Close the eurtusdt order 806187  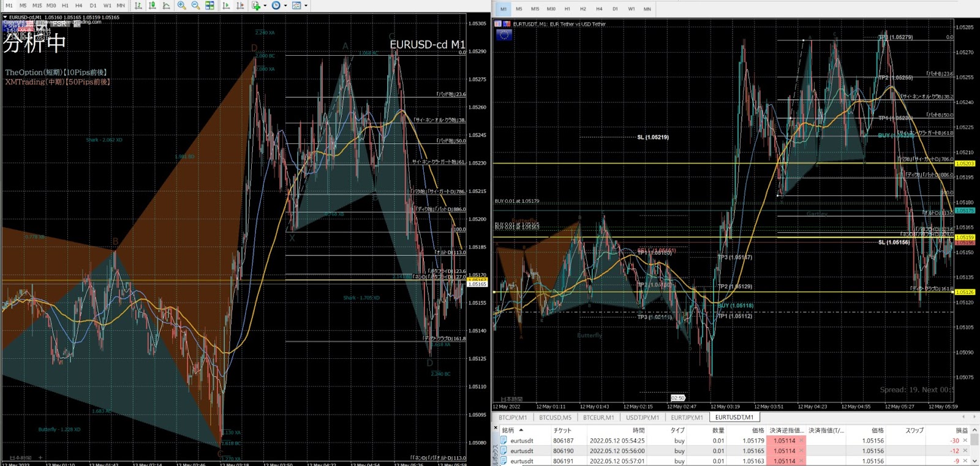965,440
